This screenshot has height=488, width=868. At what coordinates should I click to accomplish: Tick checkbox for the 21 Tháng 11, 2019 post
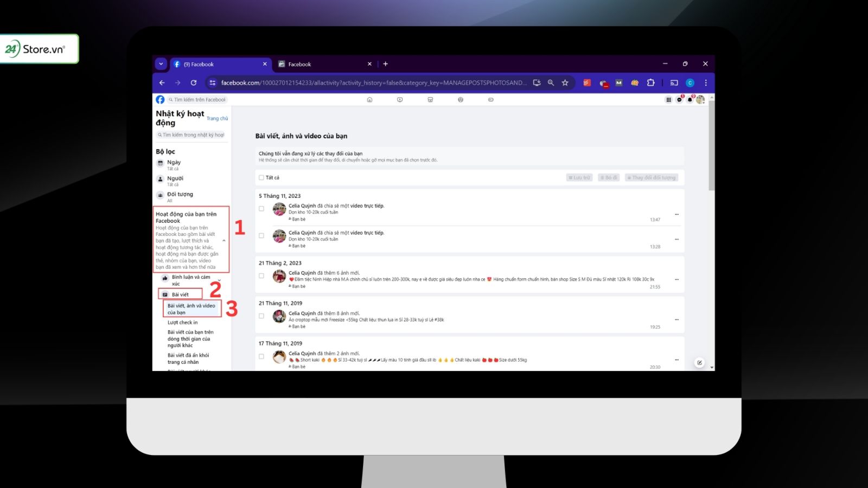click(x=261, y=316)
